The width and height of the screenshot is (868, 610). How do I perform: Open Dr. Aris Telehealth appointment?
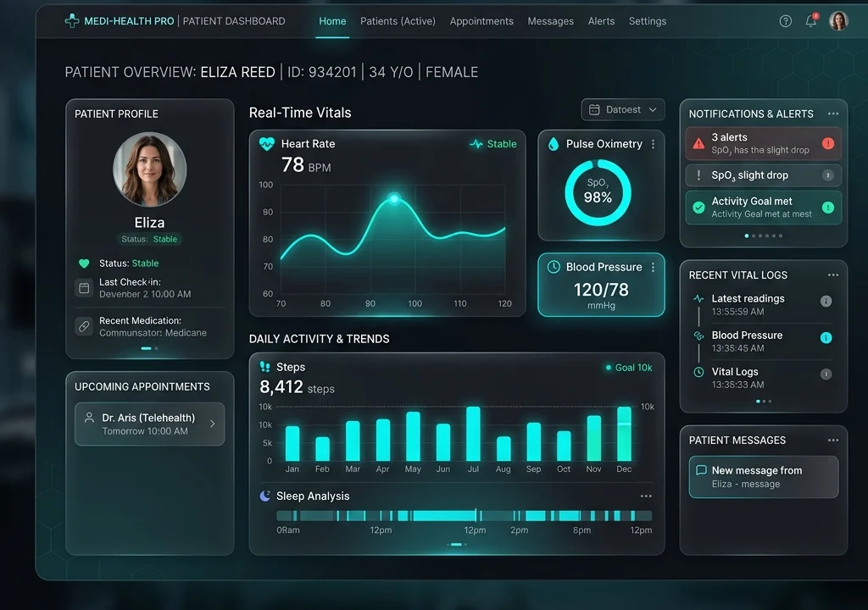click(149, 424)
